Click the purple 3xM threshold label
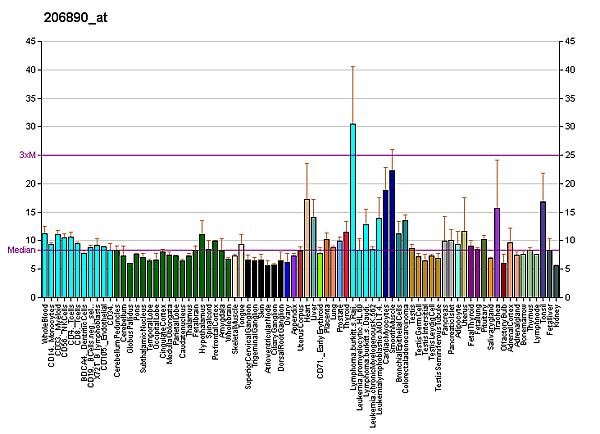 pyautogui.click(x=28, y=155)
